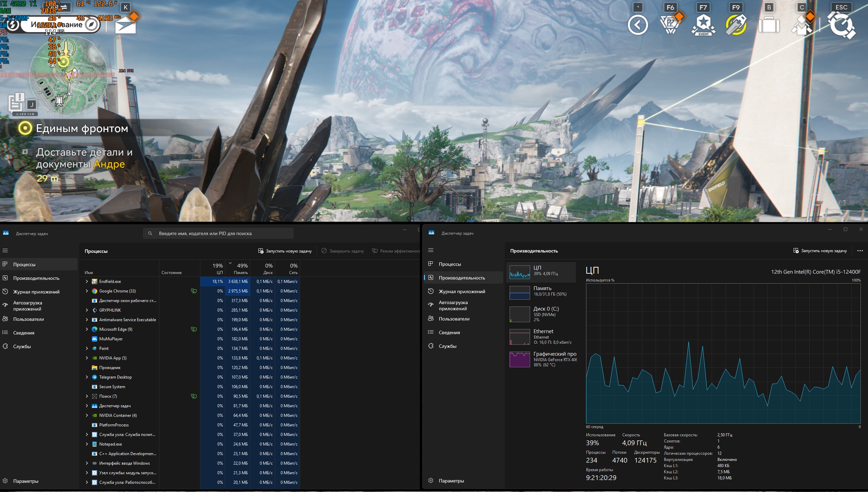The height and width of the screenshot is (492, 868).
Task: Click the process search input field
Action: pos(218,233)
